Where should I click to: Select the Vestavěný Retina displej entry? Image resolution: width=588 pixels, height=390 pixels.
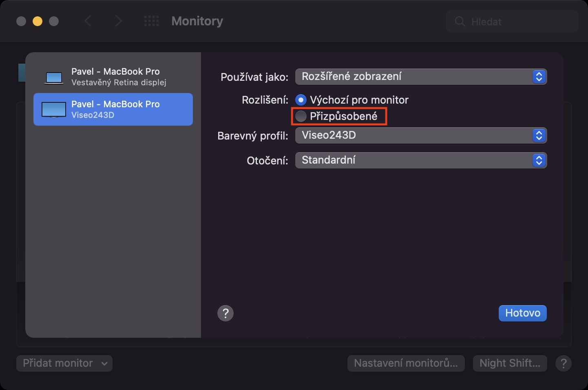118,77
